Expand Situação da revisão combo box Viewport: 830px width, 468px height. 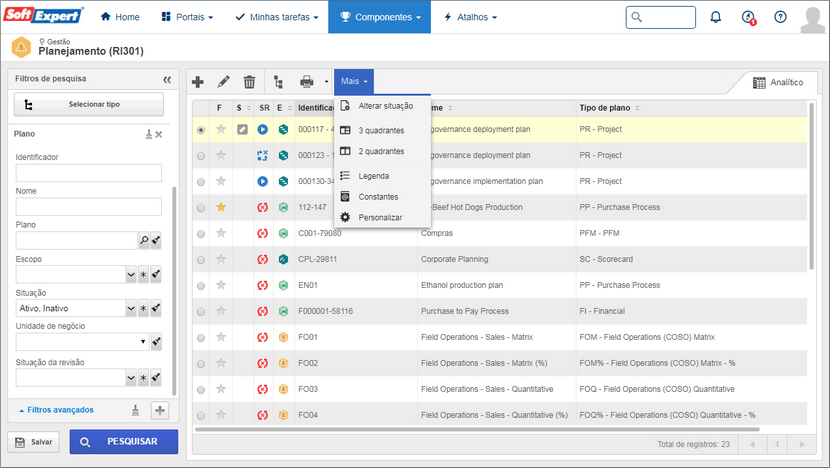131,378
